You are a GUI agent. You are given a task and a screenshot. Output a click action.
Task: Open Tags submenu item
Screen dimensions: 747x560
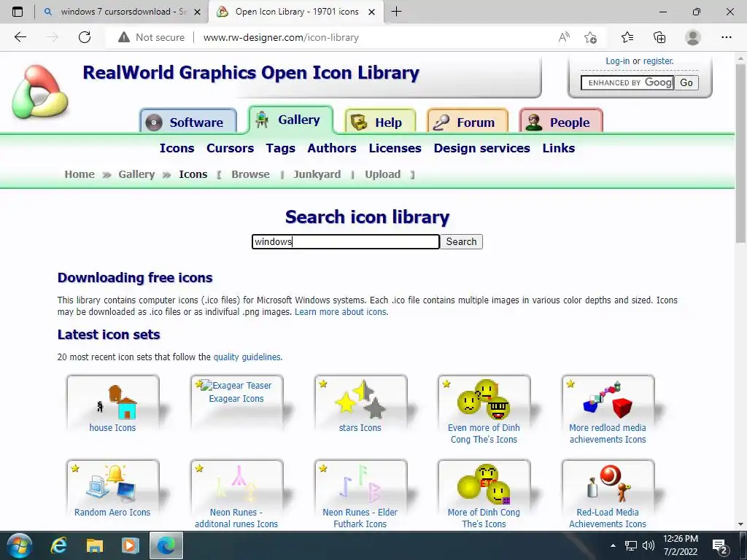click(281, 149)
